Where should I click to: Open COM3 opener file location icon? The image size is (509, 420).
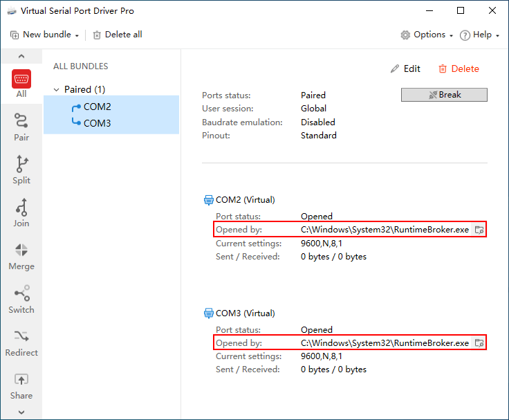[x=479, y=343]
